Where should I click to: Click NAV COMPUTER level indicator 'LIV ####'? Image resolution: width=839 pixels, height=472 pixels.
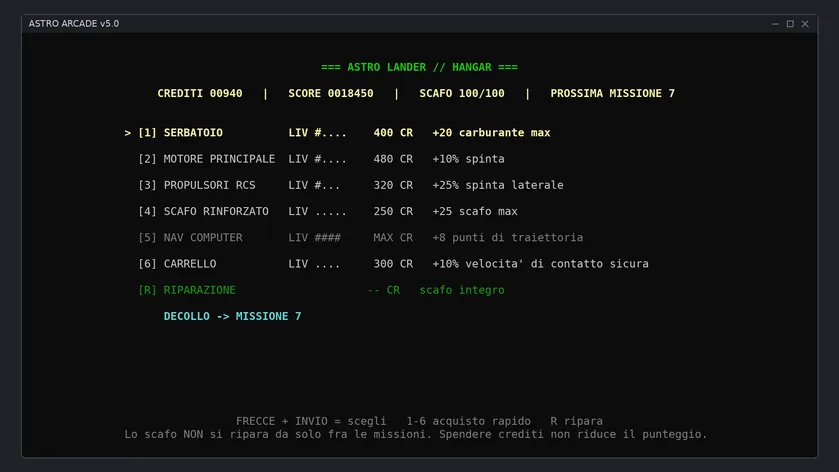314,238
